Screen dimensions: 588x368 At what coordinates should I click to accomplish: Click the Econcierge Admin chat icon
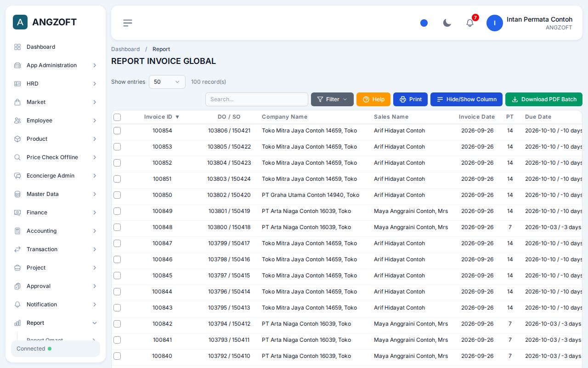pos(17,176)
